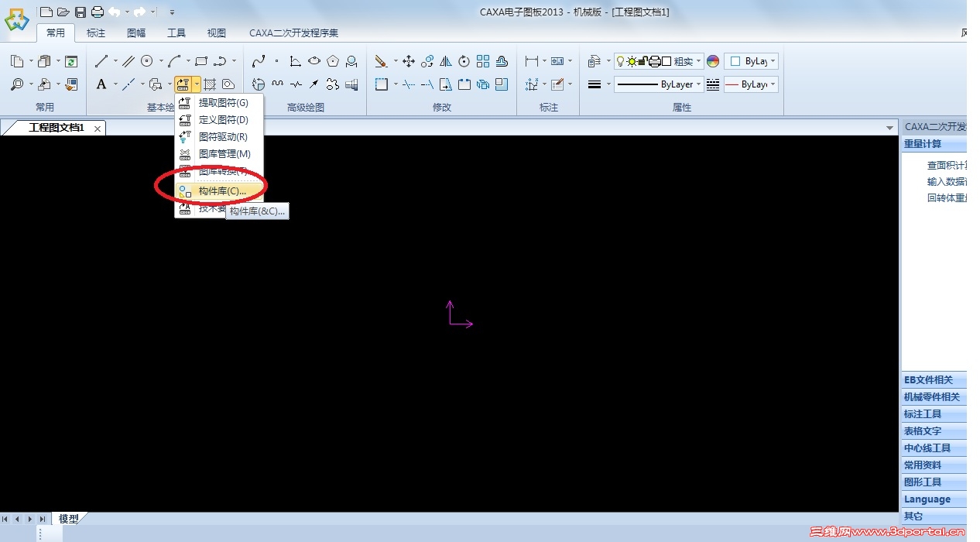Click the New document icon in quick access toolbar
Screen dimensions: 980x542
[46, 12]
